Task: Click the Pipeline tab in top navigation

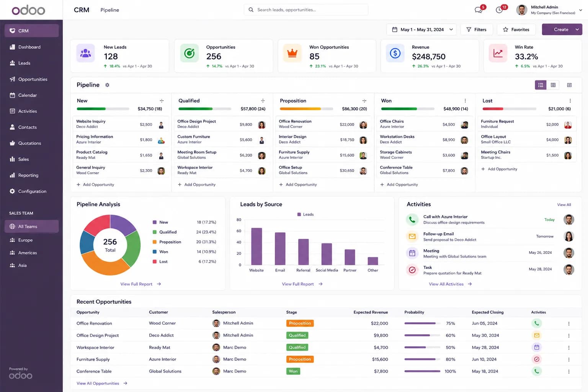Action: coord(110,10)
